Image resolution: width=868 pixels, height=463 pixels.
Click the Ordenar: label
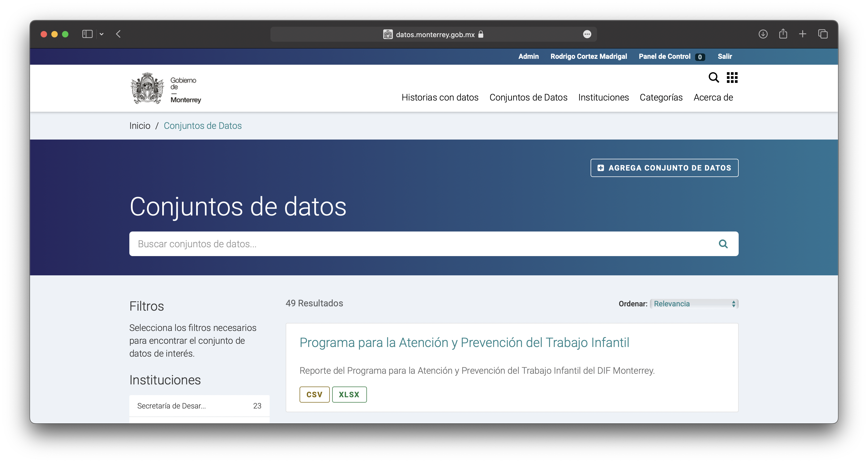pos(633,304)
